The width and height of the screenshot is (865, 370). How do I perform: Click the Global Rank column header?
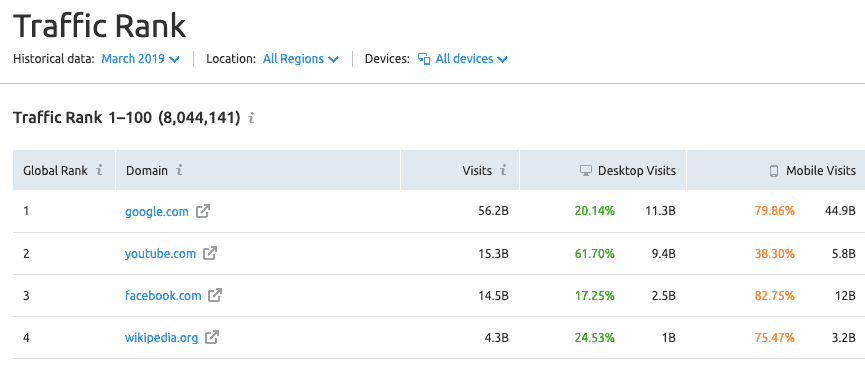[55, 170]
